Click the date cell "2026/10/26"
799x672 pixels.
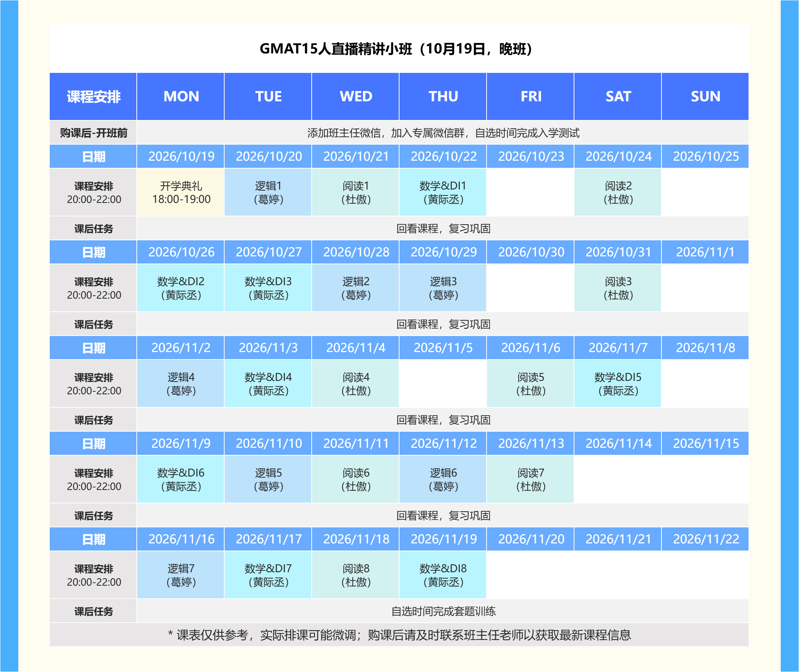(x=181, y=252)
